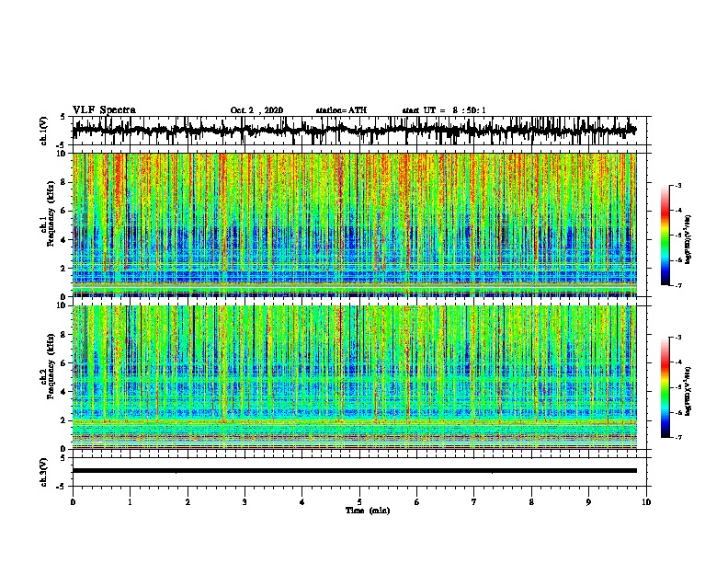Click the ch.1 color bar "log(PSD)" label

688,239
